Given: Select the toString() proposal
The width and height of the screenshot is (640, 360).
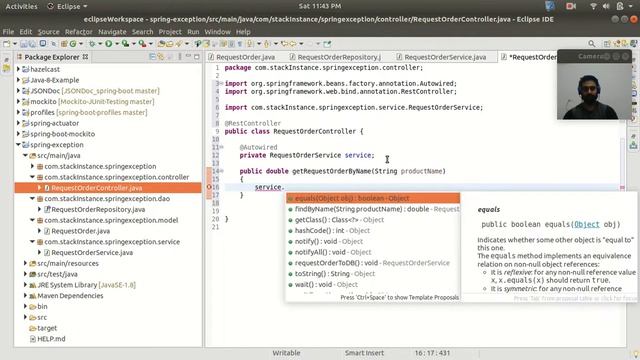Looking at the screenshot, I should point(373,273).
